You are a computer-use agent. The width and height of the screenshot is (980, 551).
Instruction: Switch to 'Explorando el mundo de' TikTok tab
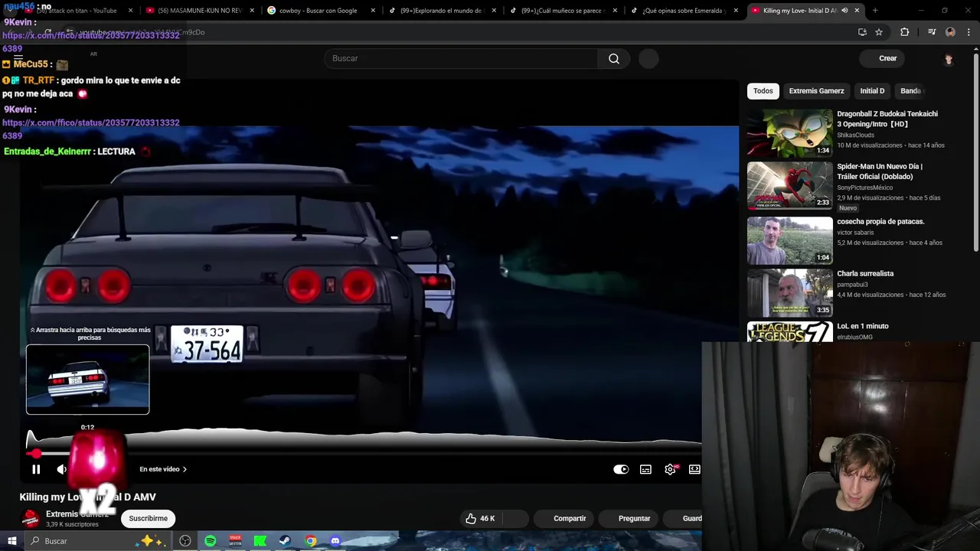[x=440, y=11]
